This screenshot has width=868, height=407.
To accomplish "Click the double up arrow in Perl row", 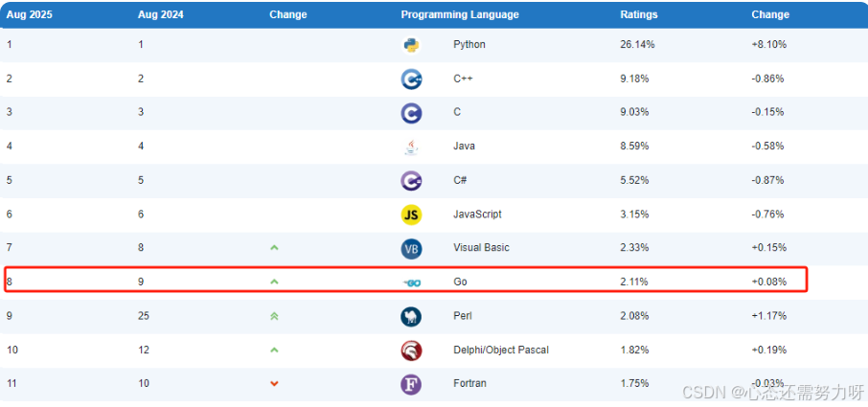I will pyautogui.click(x=274, y=316).
